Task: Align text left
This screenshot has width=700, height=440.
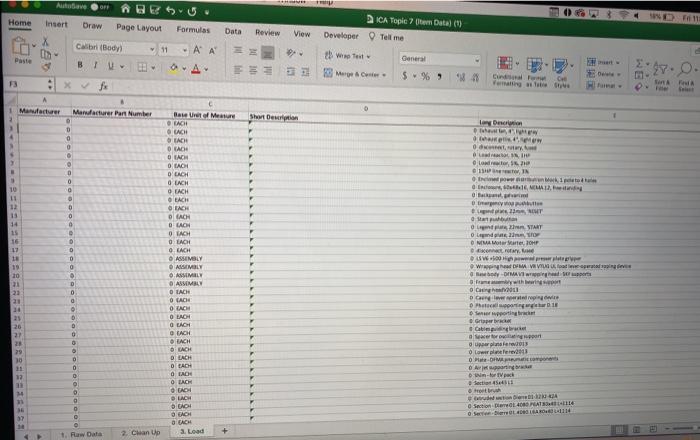Action: [x=238, y=70]
